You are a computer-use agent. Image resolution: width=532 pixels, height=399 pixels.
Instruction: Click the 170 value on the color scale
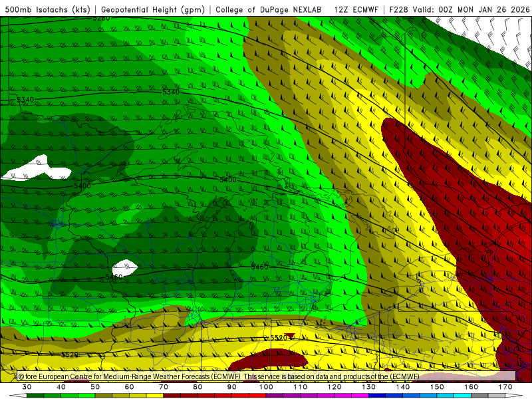click(505, 387)
